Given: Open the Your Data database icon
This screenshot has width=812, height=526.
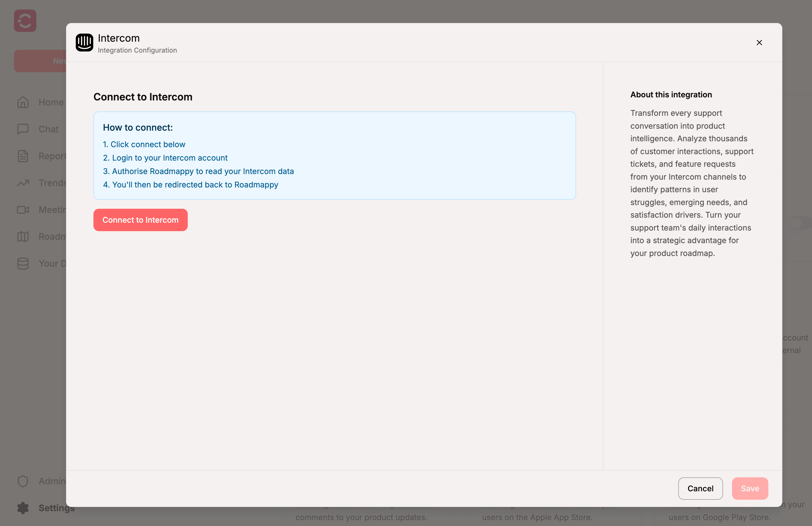Looking at the screenshot, I should [x=23, y=263].
